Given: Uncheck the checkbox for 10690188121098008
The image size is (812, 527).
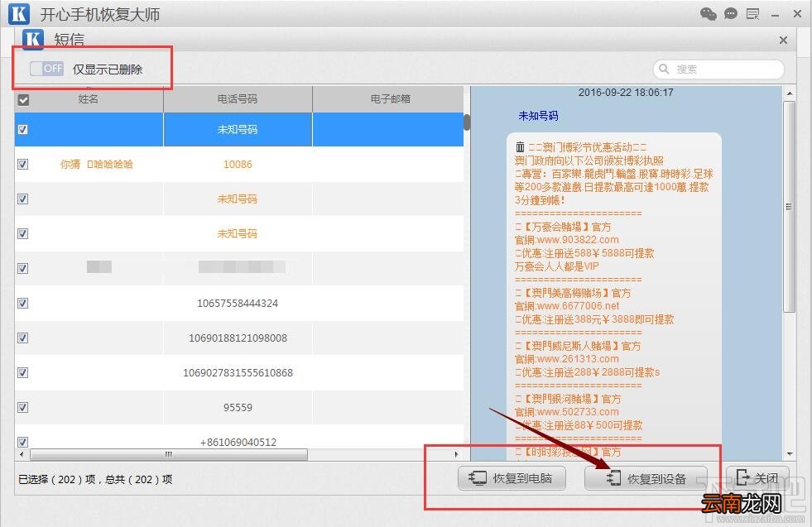Looking at the screenshot, I should point(23,338).
